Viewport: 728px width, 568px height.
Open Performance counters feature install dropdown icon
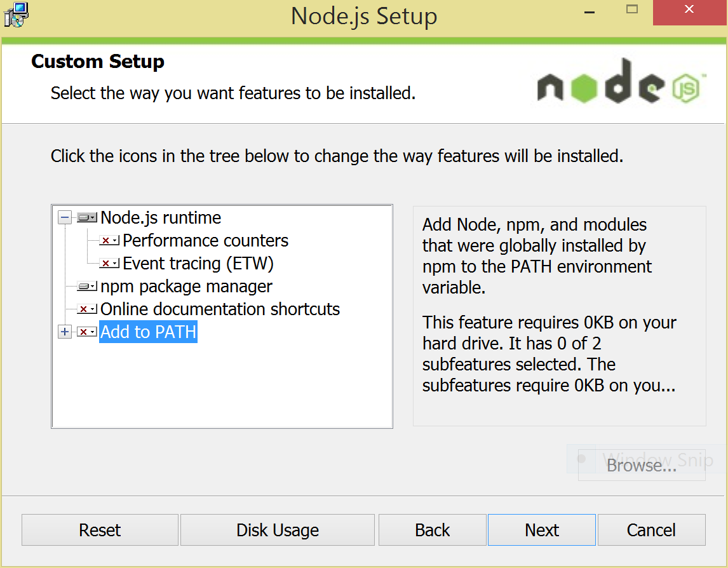tap(109, 241)
